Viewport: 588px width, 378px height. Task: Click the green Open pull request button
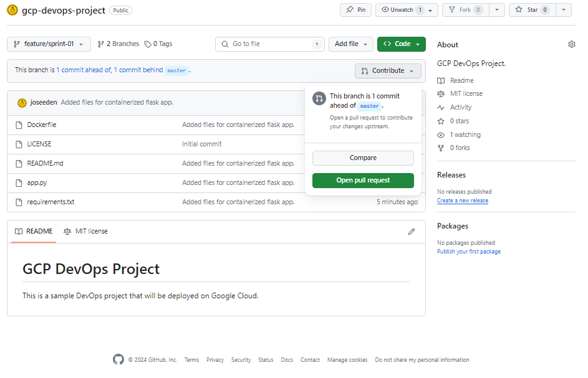tap(363, 180)
